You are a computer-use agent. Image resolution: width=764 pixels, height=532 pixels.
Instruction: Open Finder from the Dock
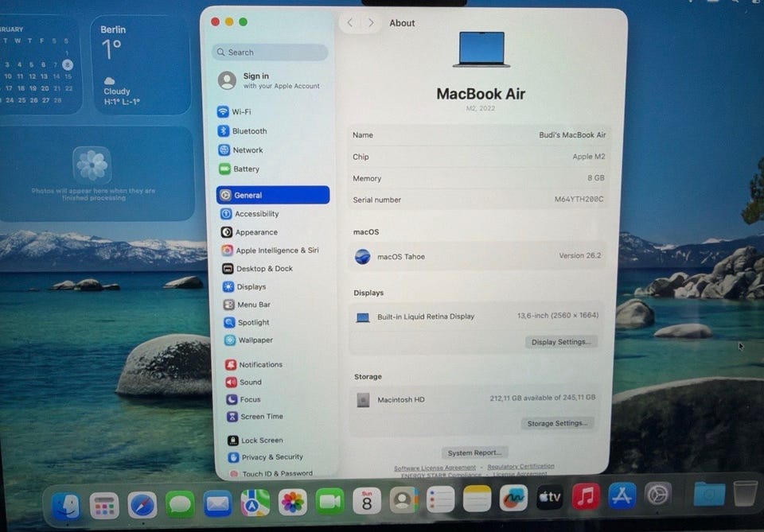(66, 507)
